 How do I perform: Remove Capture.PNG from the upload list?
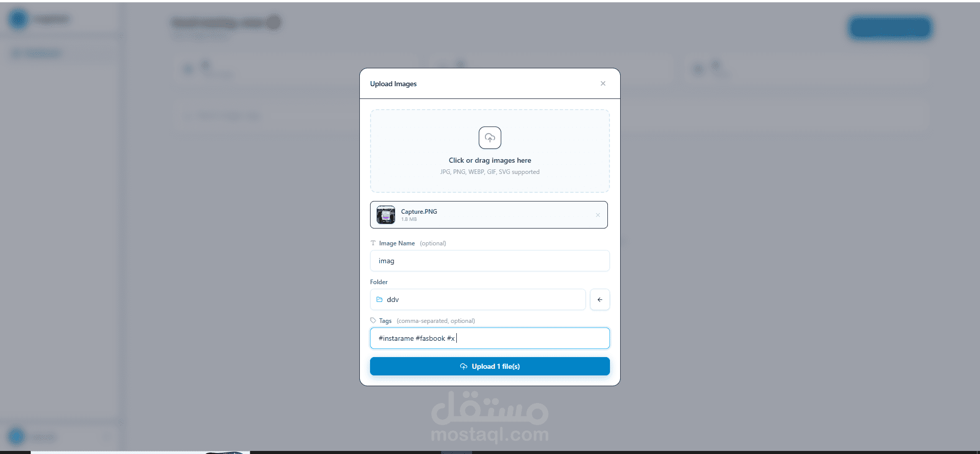[598, 215]
